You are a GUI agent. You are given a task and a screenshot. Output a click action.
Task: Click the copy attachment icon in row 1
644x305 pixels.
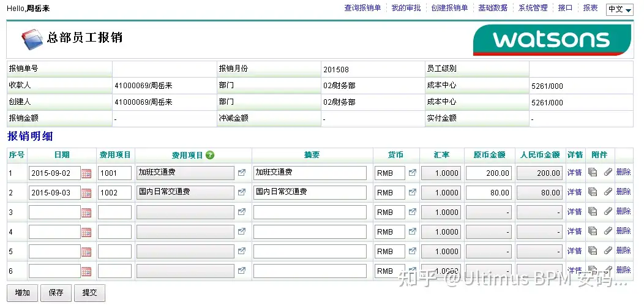(592, 172)
